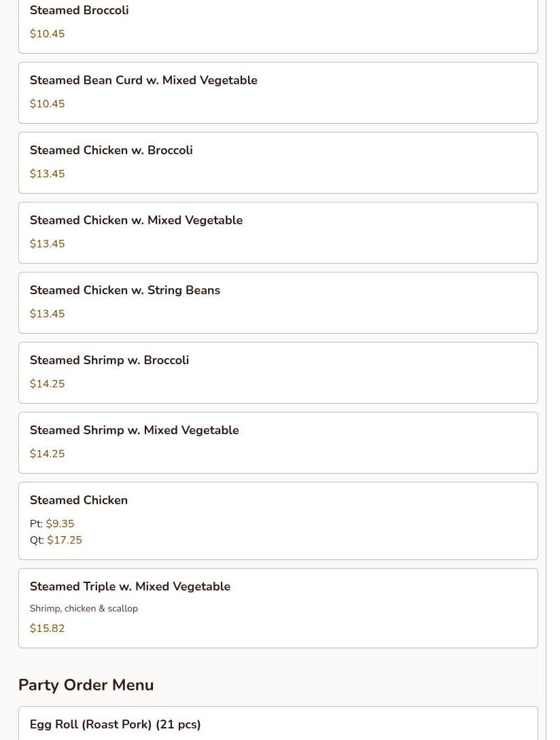Choose Steamed Chicken w. Broccoli card
Image resolution: width=560 pixels, height=740 pixels.
(x=278, y=163)
